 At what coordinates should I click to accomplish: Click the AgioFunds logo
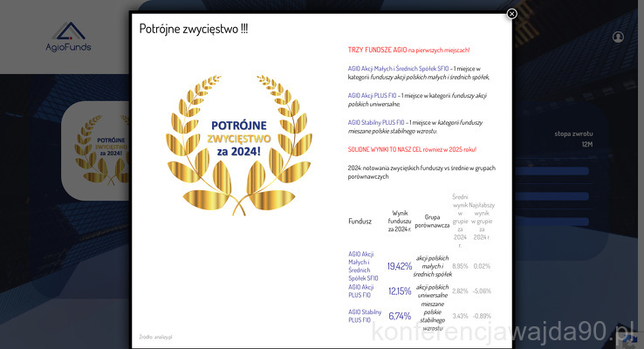(68, 38)
